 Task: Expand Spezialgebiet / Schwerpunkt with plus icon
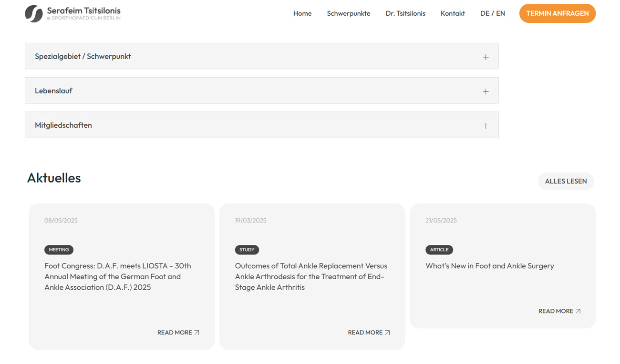[486, 57]
